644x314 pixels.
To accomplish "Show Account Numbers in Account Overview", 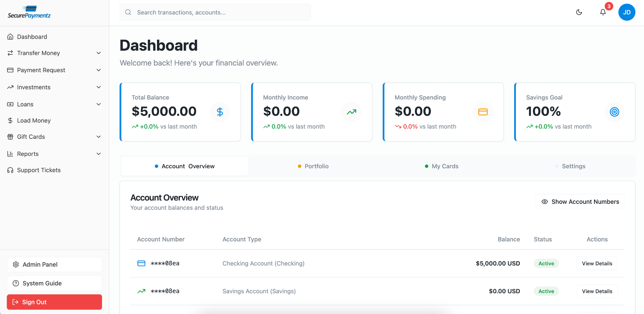I will tap(580, 201).
